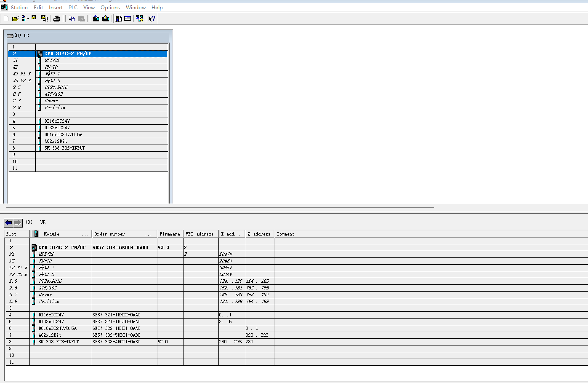
Task: Click Upload to Module icon
Action: [106, 19]
